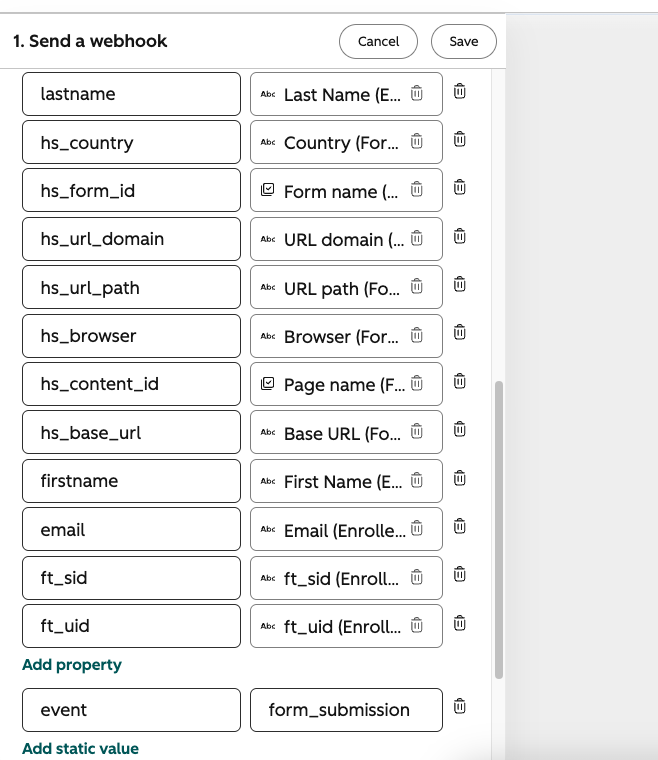Edit the email key field
658x760 pixels.
[131, 529]
